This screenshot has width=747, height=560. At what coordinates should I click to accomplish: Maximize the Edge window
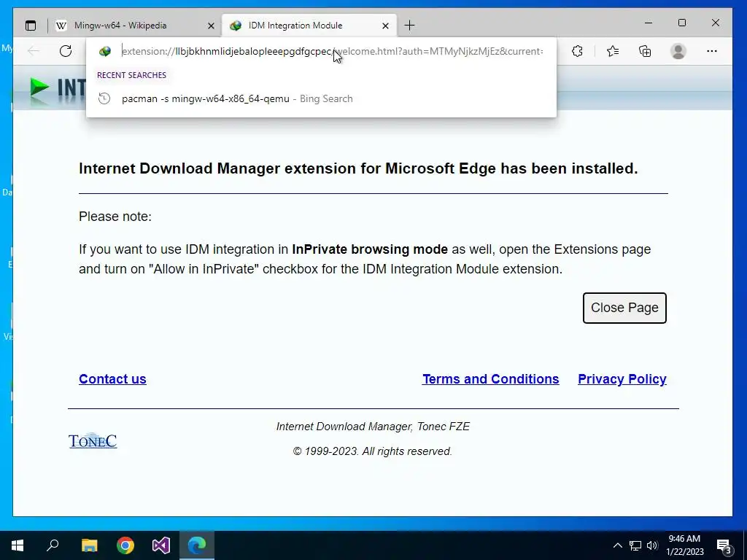tap(682, 23)
